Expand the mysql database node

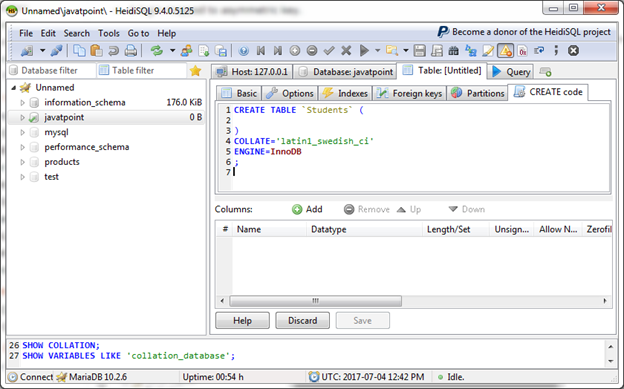pos(23,132)
